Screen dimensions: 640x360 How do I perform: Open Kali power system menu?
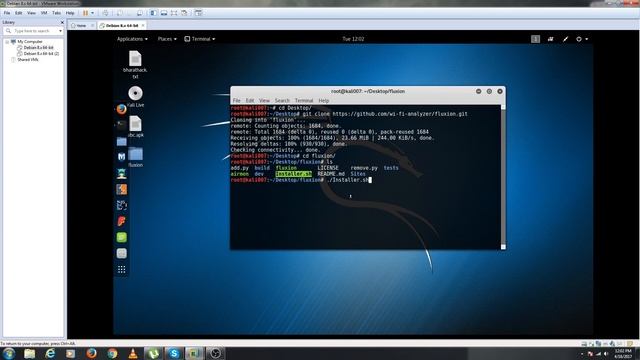pos(582,39)
